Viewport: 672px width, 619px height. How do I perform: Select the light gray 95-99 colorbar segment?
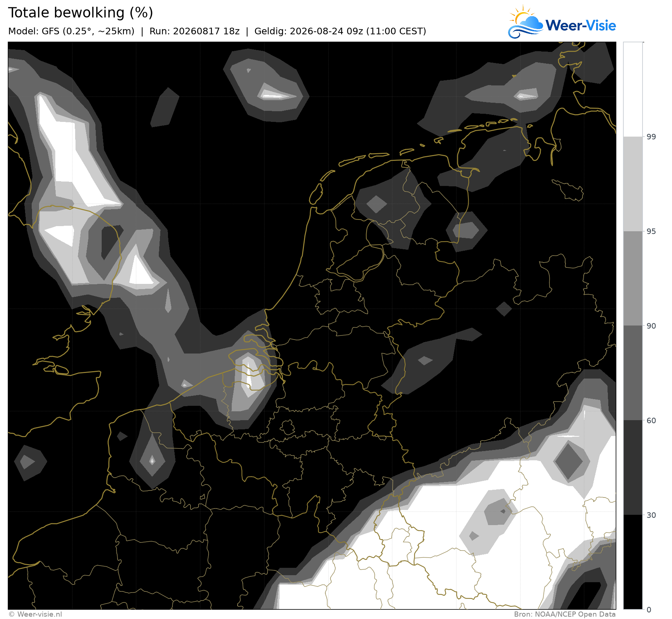633,184
